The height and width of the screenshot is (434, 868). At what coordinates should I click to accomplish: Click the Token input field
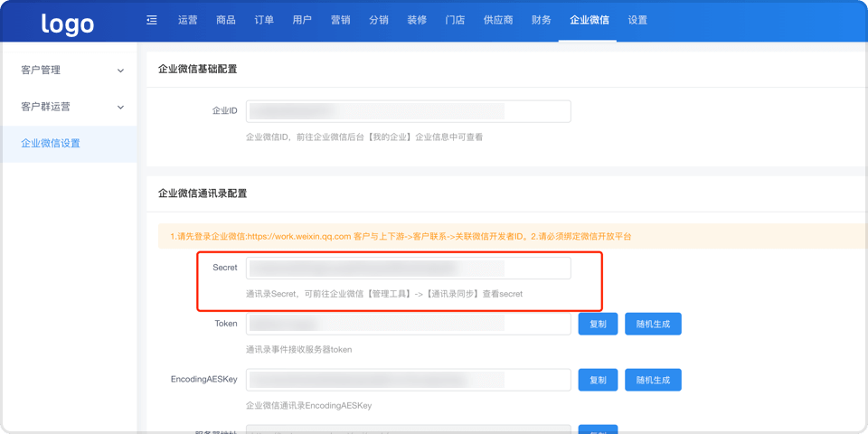(x=408, y=324)
